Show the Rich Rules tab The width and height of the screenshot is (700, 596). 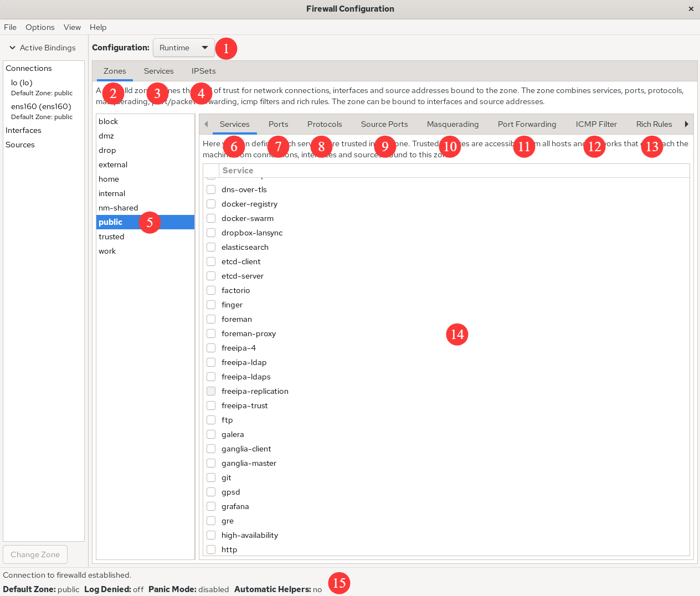[x=653, y=124]
